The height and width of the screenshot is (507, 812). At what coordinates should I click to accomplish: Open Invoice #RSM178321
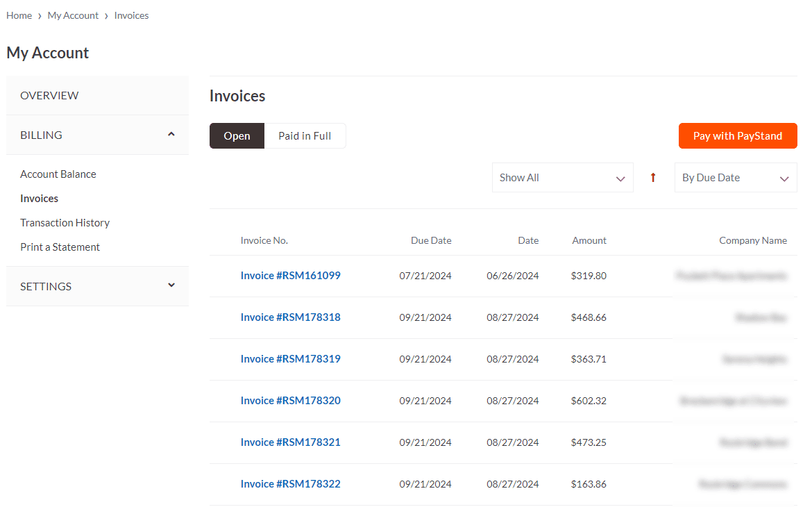coord(291,442)
